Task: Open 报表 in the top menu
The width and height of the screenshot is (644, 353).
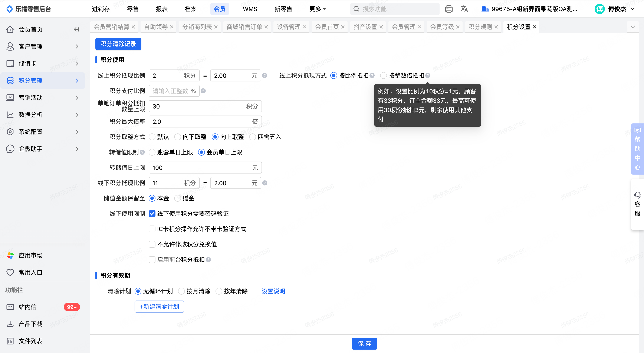Action: (161, 9)
